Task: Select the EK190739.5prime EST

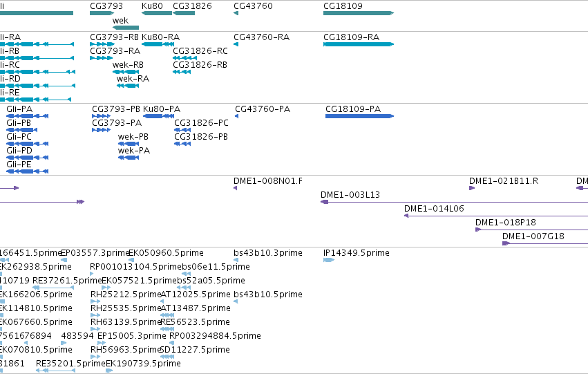Action: pos(109,371)
